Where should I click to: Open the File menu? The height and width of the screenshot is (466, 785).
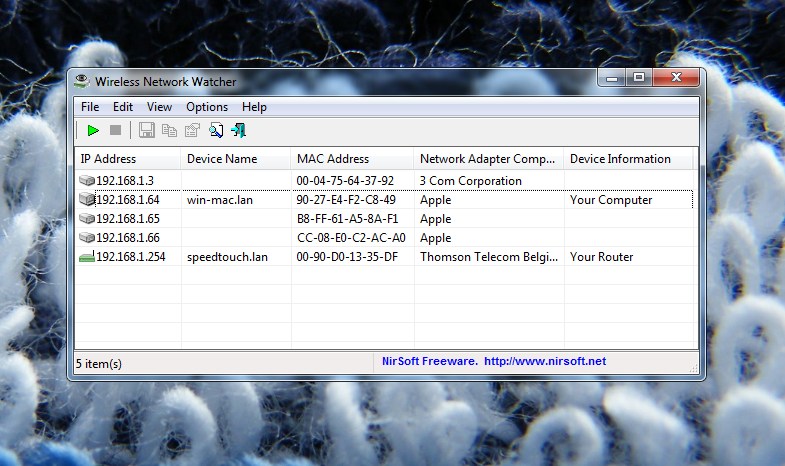[x=90, y=107]
